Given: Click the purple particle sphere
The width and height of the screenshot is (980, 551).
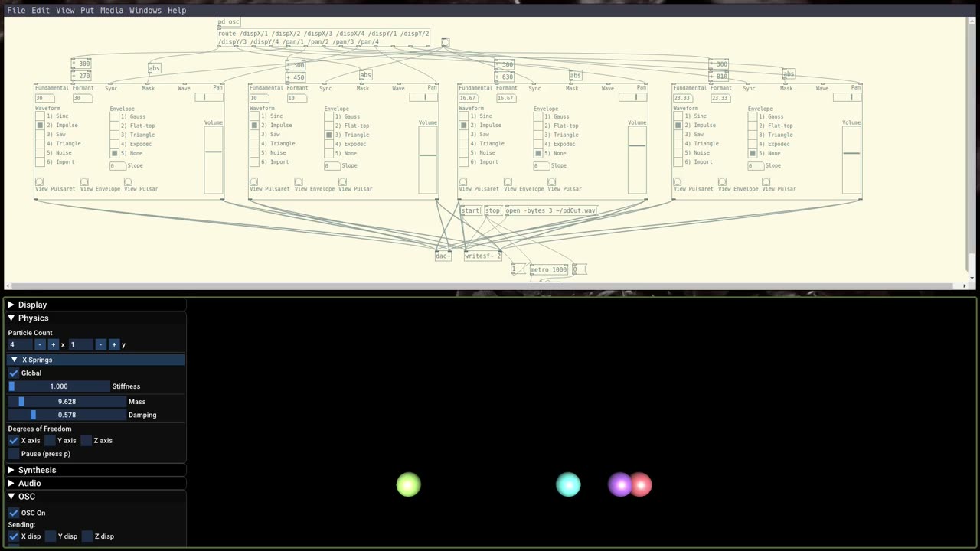Looking at the screenshot, I should 619,484.
